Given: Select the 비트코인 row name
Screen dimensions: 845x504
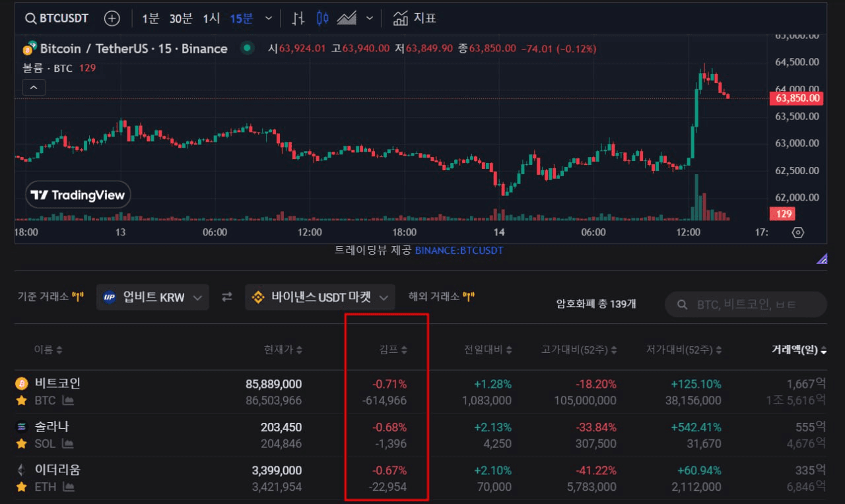Looking at the screenshot, I should tap(57, 383).
